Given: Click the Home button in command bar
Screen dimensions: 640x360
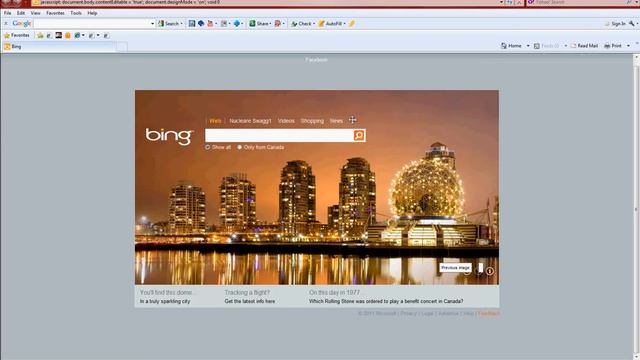Looking at the screenshot, I should point(511,46).
